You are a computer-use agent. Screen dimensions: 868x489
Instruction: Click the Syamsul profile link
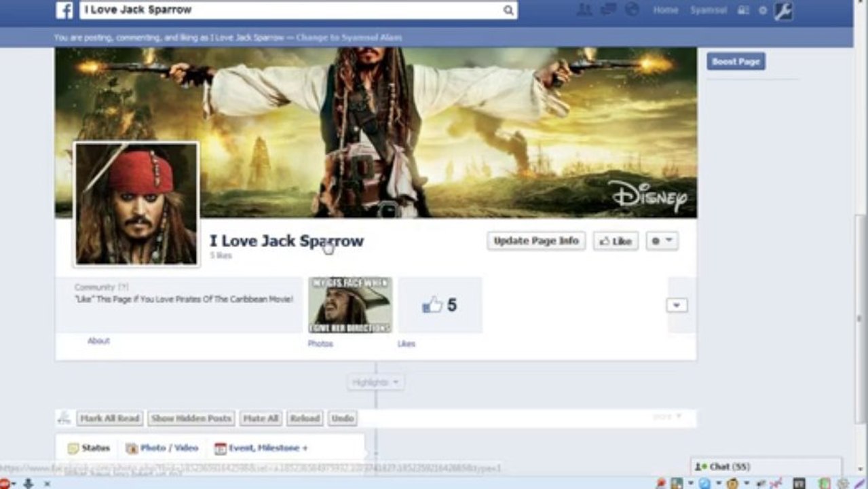(709, 10)
